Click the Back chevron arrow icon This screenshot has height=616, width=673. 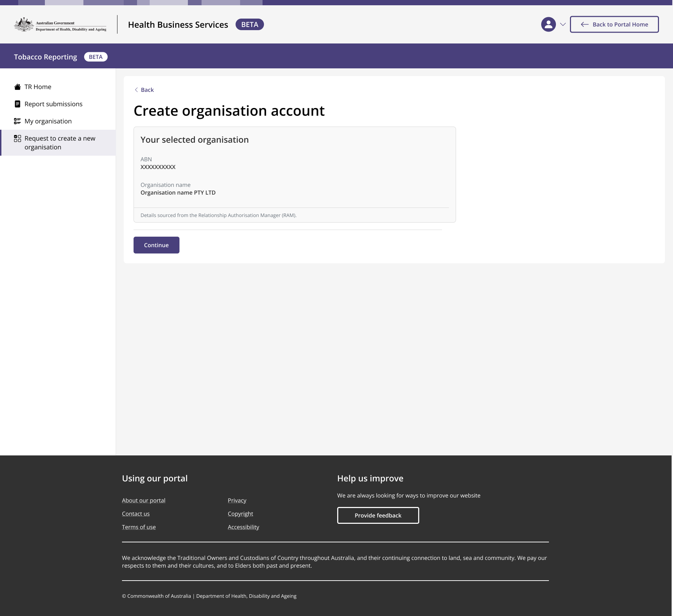pyautogui.click(x=136, y=90)
